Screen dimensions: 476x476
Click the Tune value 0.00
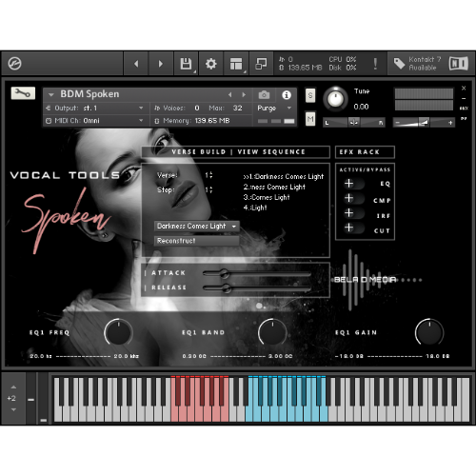(x=361, y=107)
